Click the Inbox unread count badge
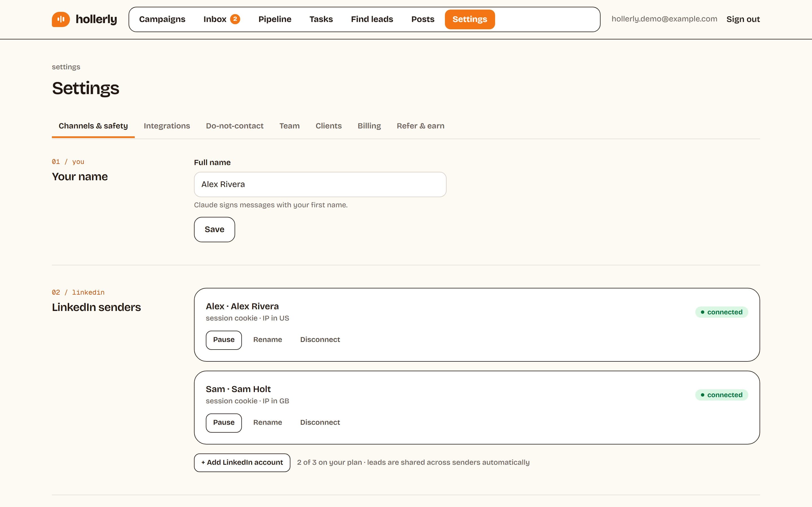The height and width of the screenshot is (507, 812). pyautogui.click(x=235, y=19)
